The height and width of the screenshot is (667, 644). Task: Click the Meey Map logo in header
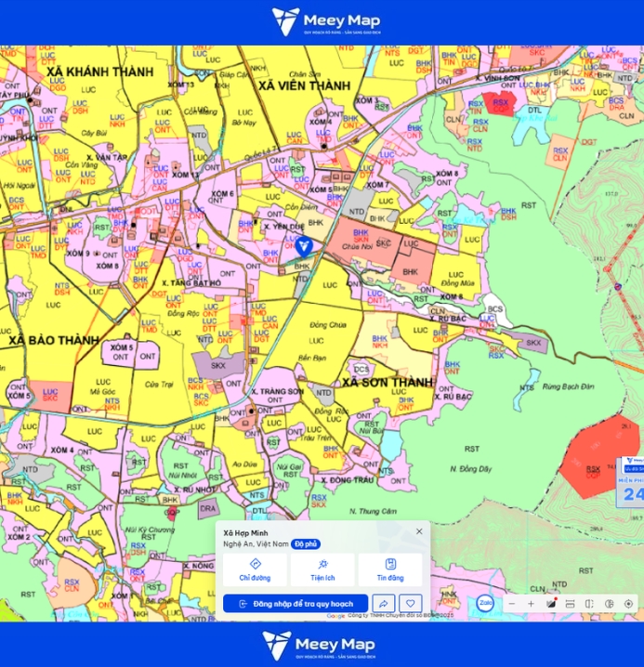(326, 21)
